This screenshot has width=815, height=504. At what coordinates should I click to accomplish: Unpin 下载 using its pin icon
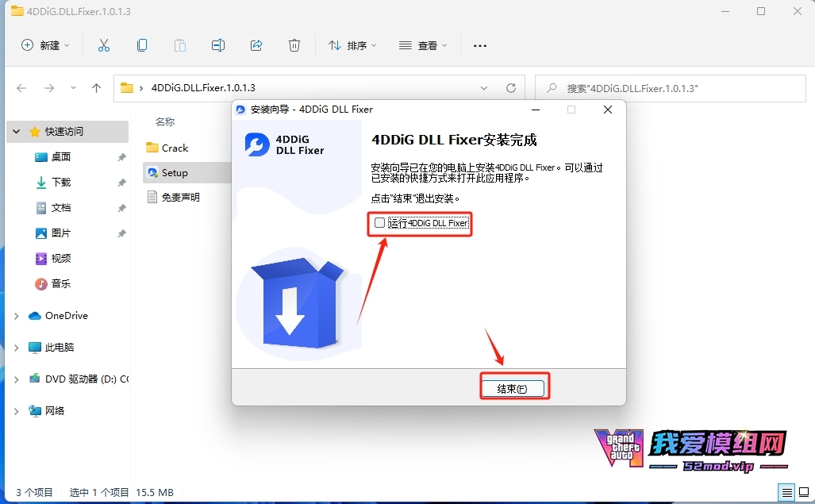[x=121, y=183]
